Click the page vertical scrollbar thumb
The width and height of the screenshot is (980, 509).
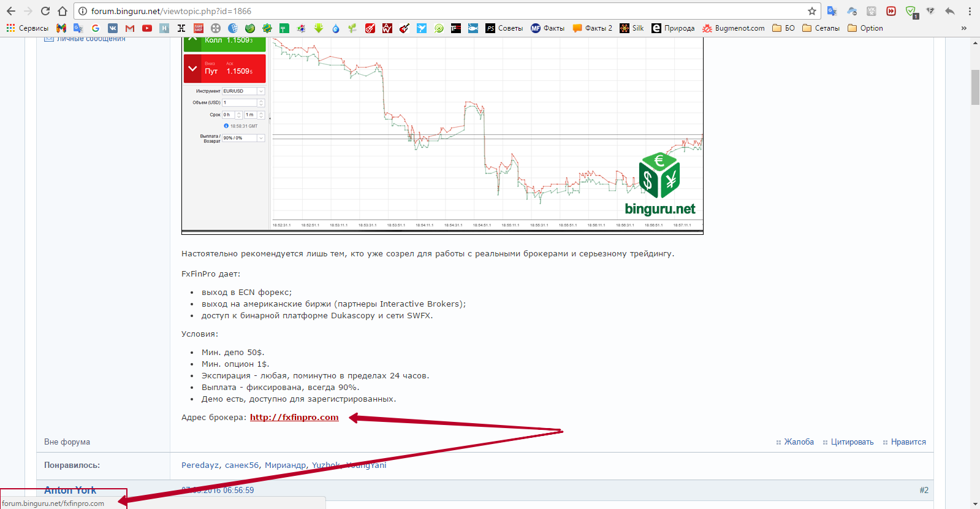click(975, 88)
